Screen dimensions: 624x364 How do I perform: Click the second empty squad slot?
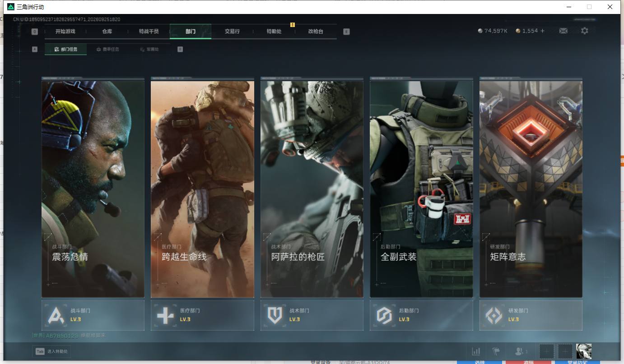(565, 351)
